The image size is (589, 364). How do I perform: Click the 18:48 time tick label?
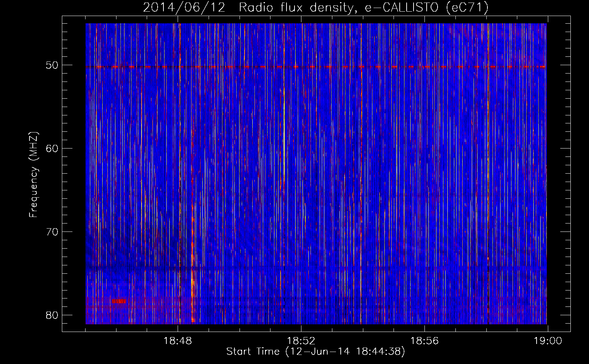tap(178, 341)
